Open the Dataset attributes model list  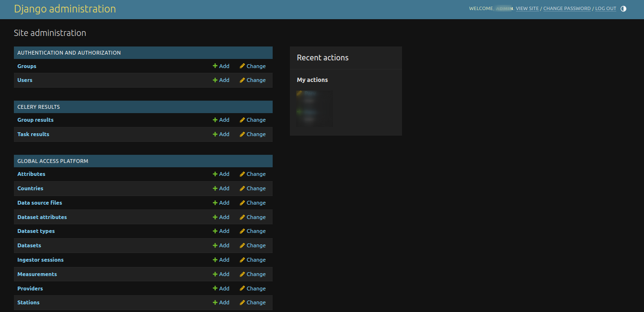42,217
